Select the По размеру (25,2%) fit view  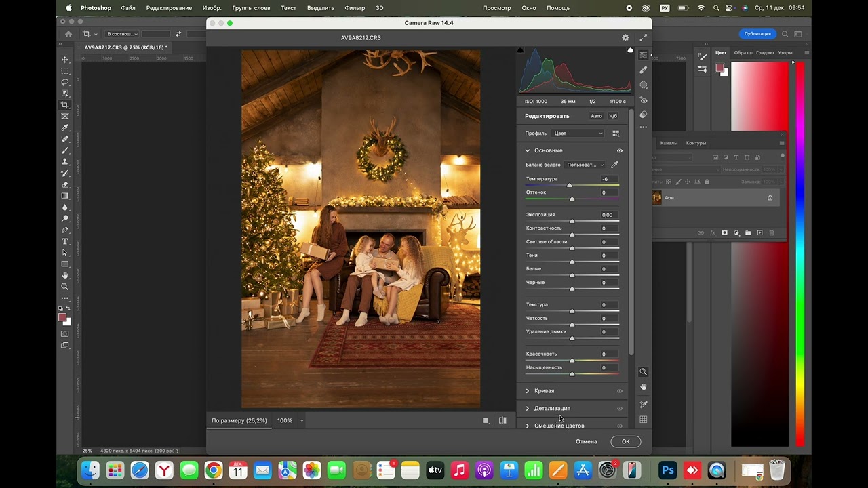pos(239,420)
